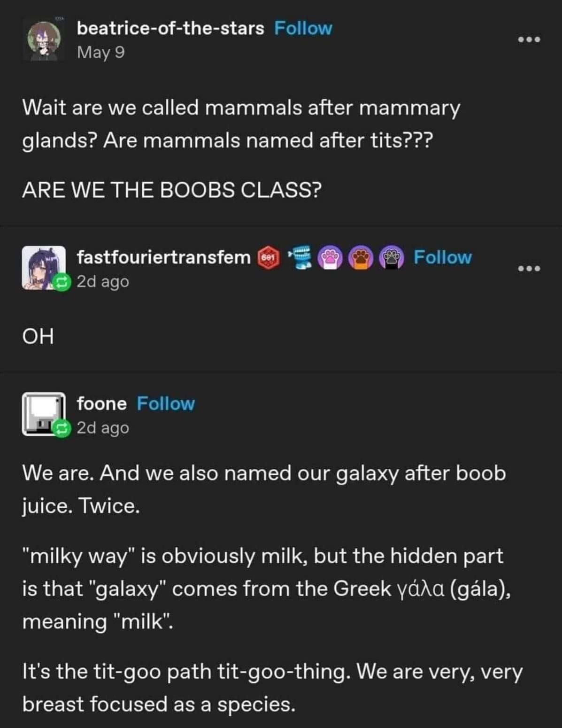The height and width of the screenshot is (728, 562).
Task: Open options menu for beatrice-of-the-stars post
Action: point(529,40)
